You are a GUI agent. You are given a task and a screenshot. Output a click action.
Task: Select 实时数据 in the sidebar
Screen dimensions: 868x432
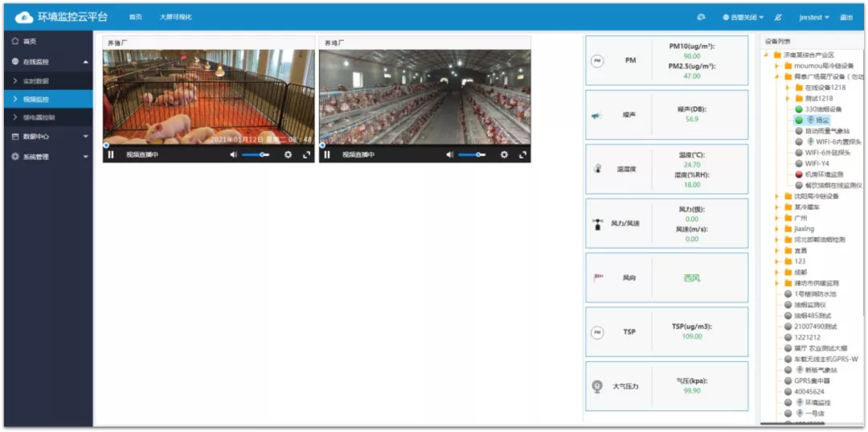(36, 81)
